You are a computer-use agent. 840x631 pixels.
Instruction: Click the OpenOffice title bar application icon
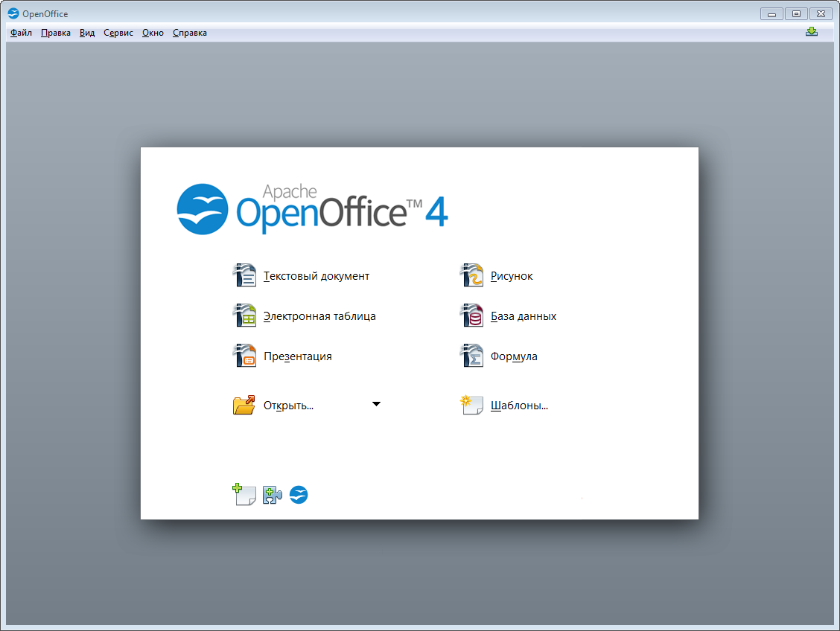pyautogui.click(x=13, y=13)
